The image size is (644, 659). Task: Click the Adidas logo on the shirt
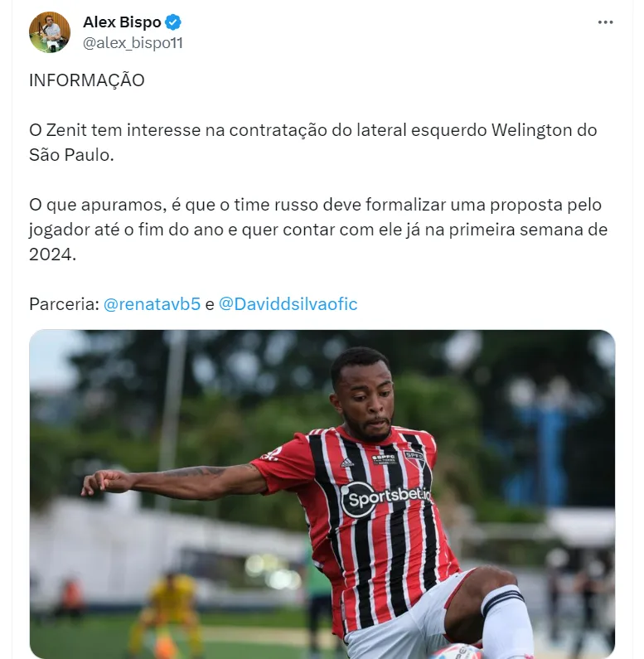(x=346, y=463)
